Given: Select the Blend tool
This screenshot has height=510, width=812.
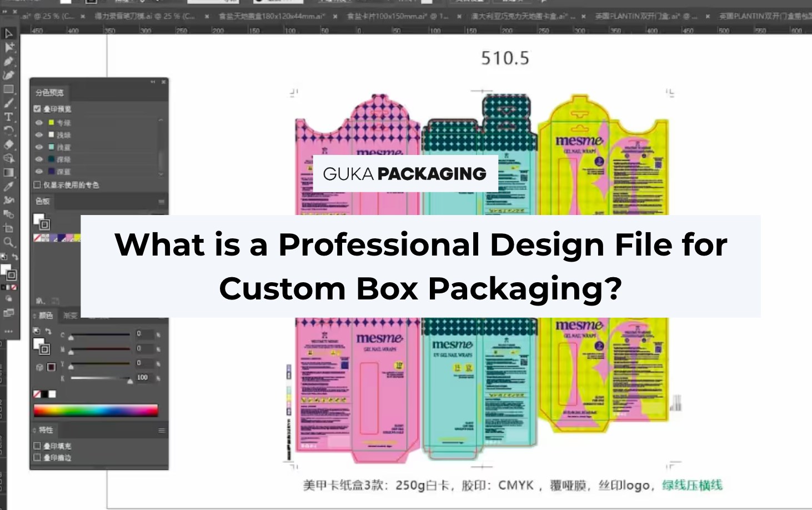Looking at the screenshot, I should pos(9,214).
